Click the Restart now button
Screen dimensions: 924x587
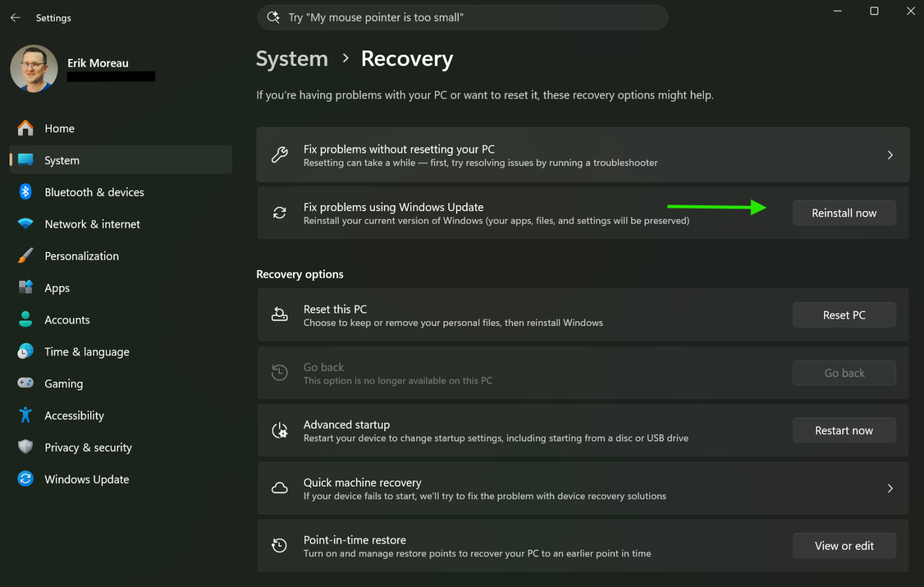coord(844,431)
